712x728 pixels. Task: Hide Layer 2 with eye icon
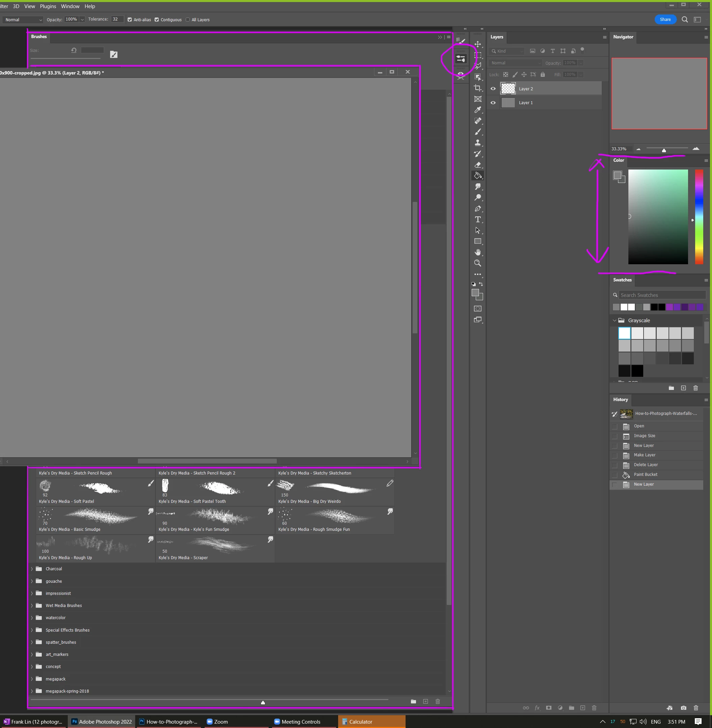[493, 89]
